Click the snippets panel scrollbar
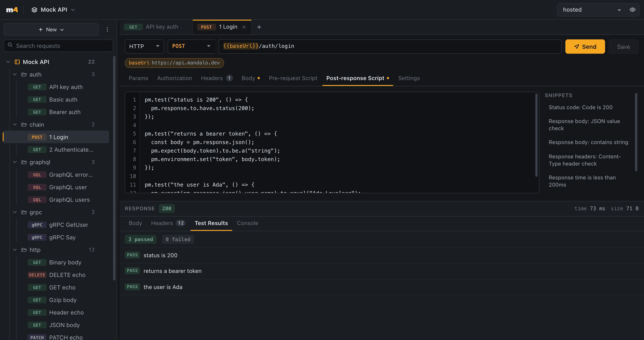The image size is (644, 340). tap(636, 132)
